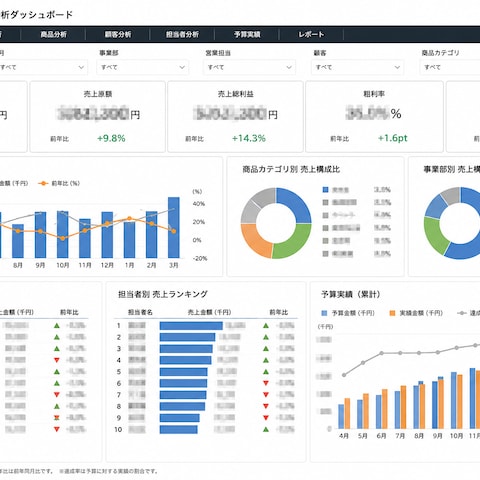Select the rank 5 blue sales bar
Image resolution: width=480 pixels, height=480 pixels.
(183, 372)
